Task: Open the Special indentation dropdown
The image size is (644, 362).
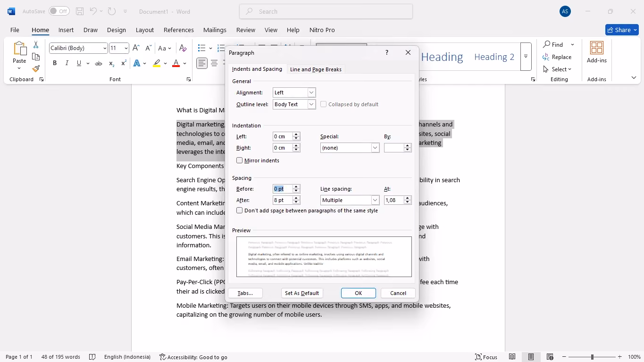Action: [x=375, y=148]
